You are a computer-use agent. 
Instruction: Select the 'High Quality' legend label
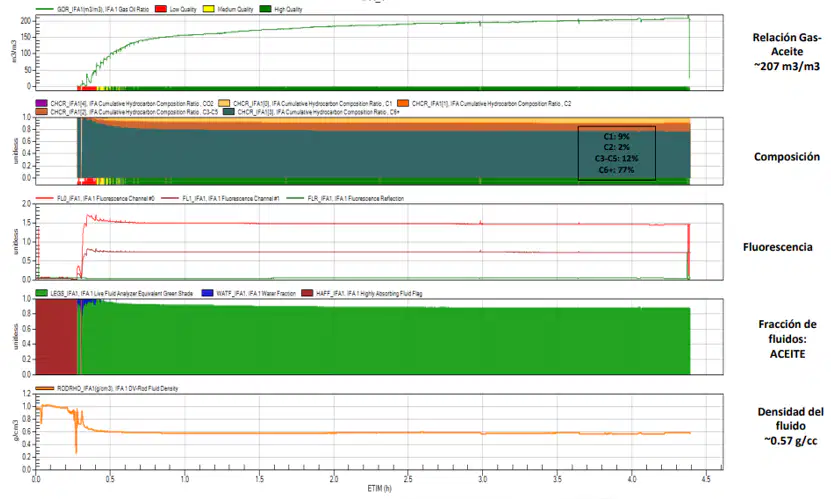click(288, 10)
